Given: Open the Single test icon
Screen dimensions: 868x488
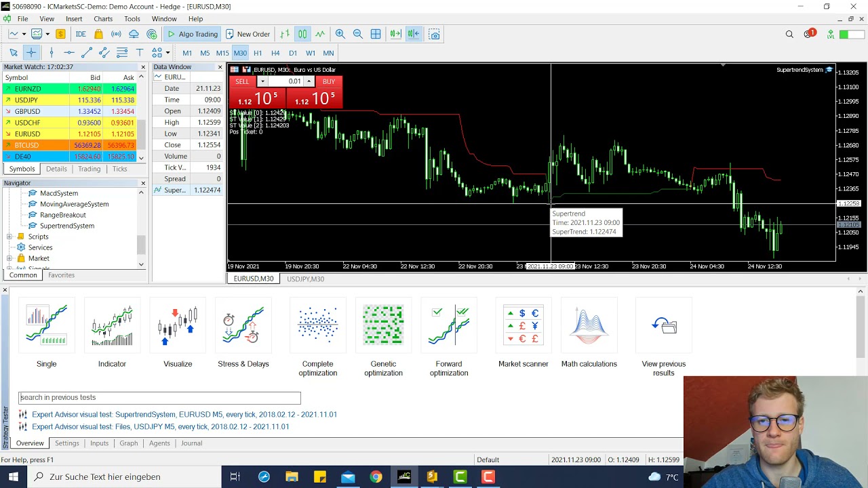Looking at the screenshot, I should (47, 326).
